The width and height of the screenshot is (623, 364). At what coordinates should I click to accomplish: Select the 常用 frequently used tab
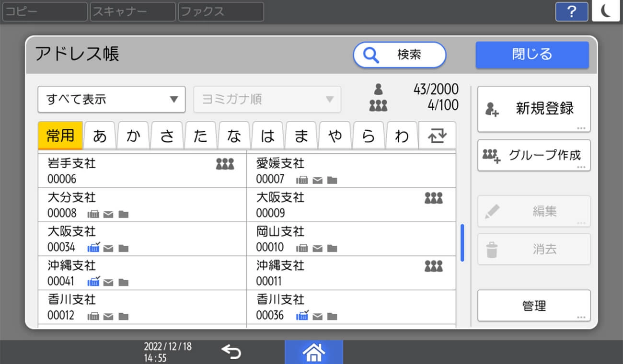point(59,136)
